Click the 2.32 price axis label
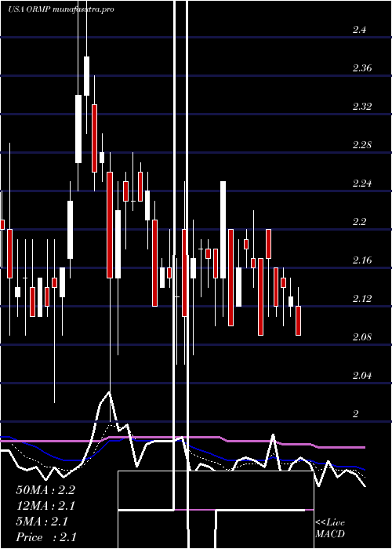Image resolution: width=392 pixels, height=549 pixels. pyautogui.click(x=362, y=107)
